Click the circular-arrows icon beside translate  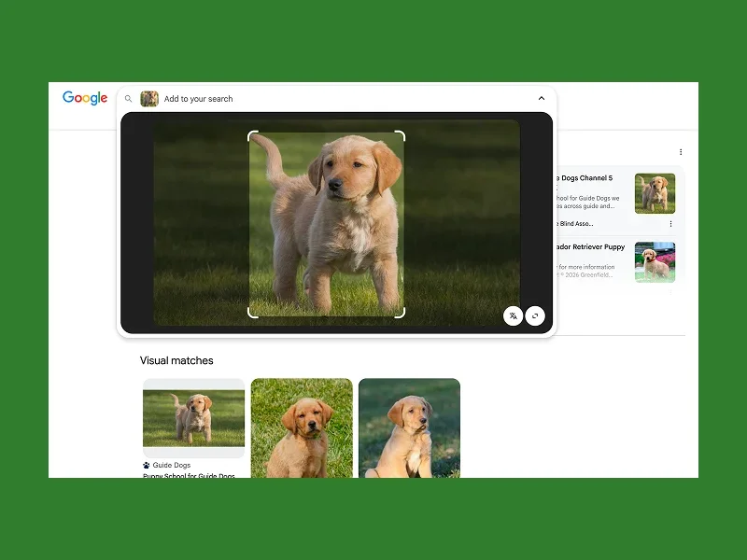[535, 315]
